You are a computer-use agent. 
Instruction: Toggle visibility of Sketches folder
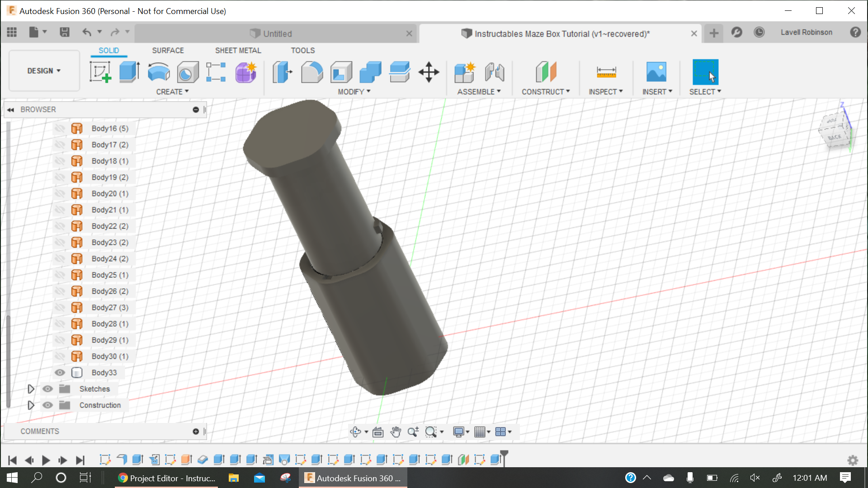[47, 389]
